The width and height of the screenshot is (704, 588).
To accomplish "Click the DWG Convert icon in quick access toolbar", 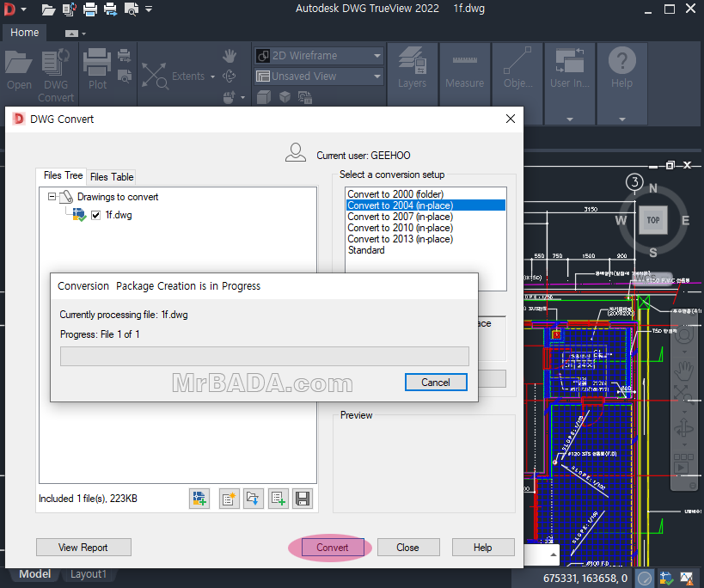I will (69, 9).
